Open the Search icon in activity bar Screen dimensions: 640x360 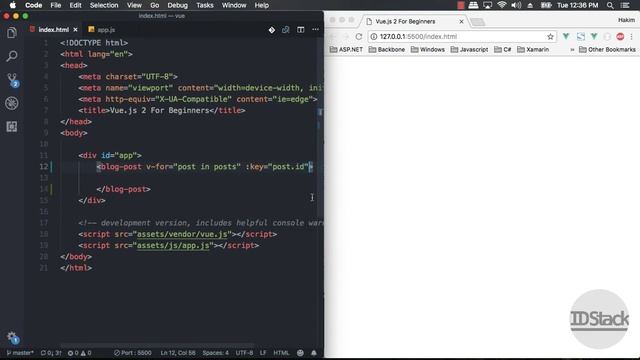pyautogui.click(x=12, y=56)
